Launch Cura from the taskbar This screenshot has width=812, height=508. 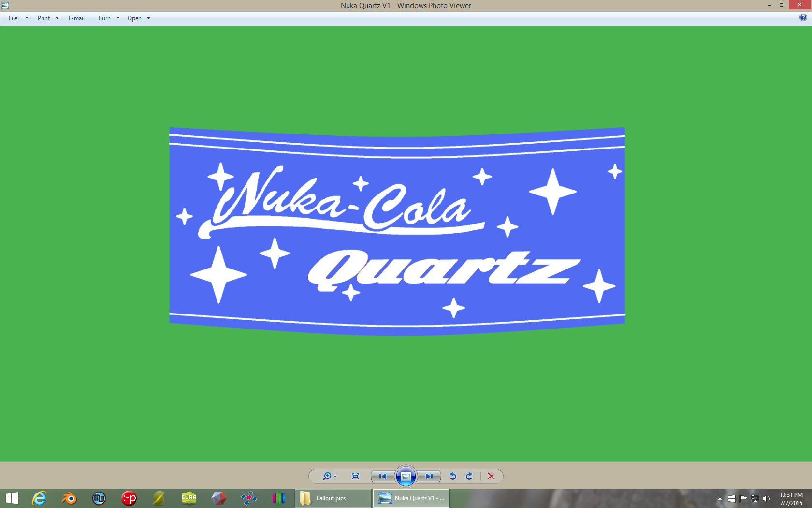click(x=188, y=498)
